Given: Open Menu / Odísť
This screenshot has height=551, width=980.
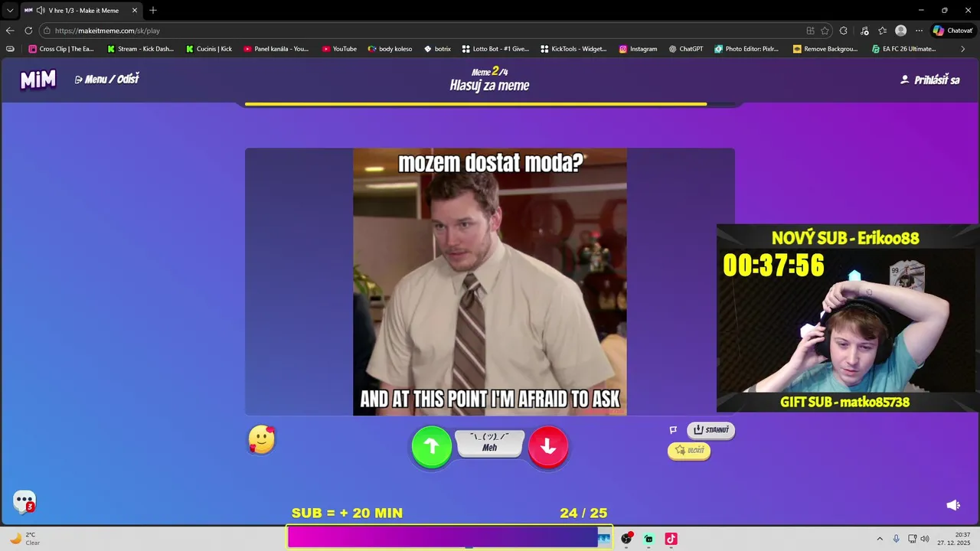Looking at the screenshot, I should click(106, 79).
